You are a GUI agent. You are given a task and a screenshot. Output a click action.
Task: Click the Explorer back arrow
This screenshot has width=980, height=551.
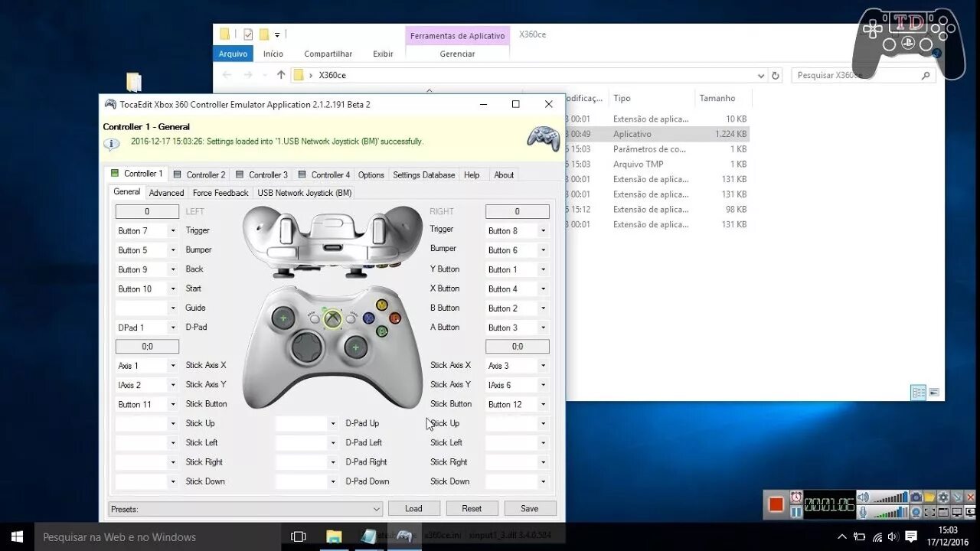tap(226, 75)
